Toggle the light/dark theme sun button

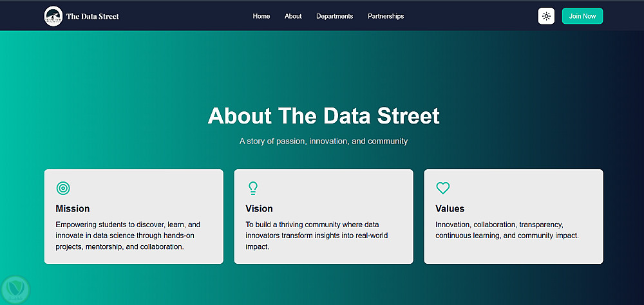(546, 16)
